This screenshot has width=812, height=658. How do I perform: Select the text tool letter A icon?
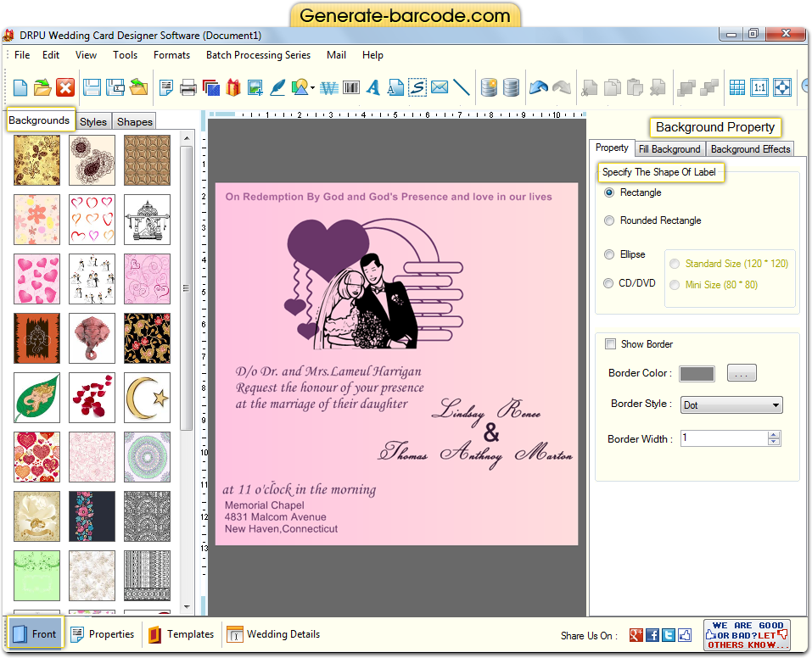point(372,87)
